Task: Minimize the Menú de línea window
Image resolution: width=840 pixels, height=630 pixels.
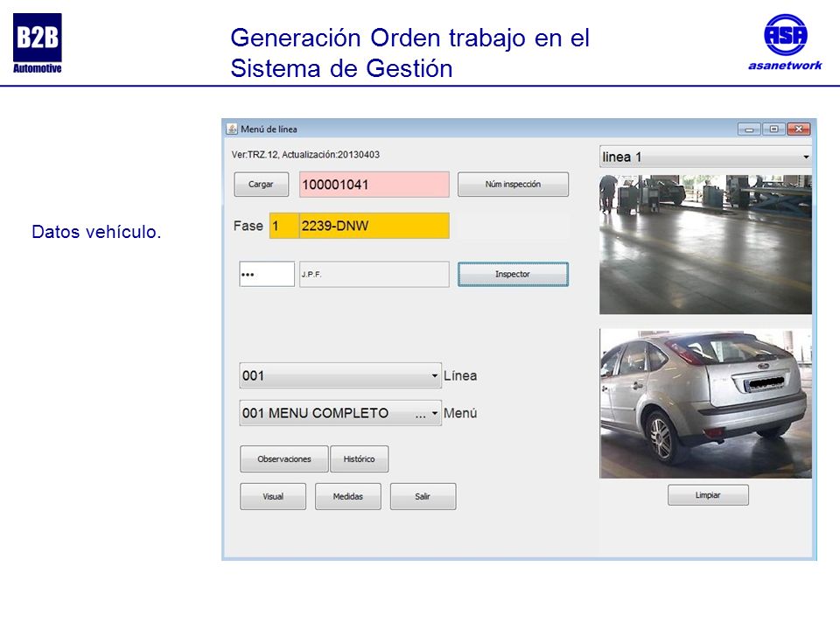Action: 749,129
